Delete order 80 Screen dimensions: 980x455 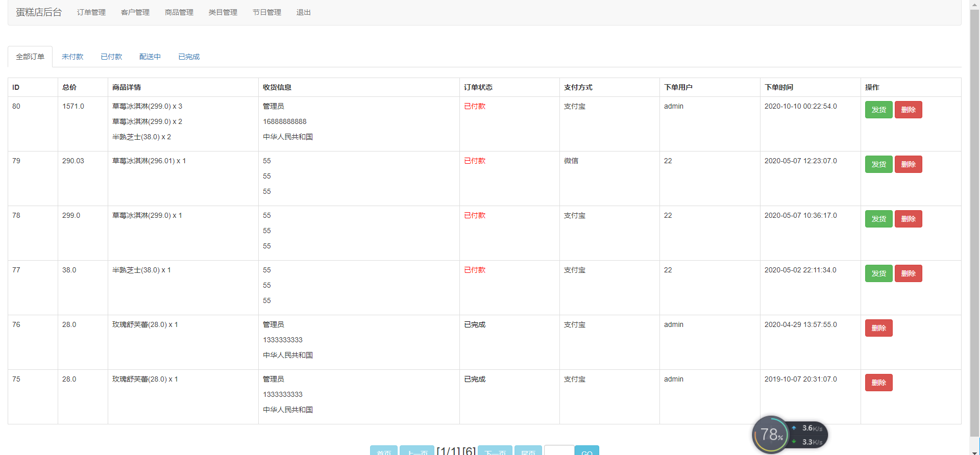click(x=908, y=110)
